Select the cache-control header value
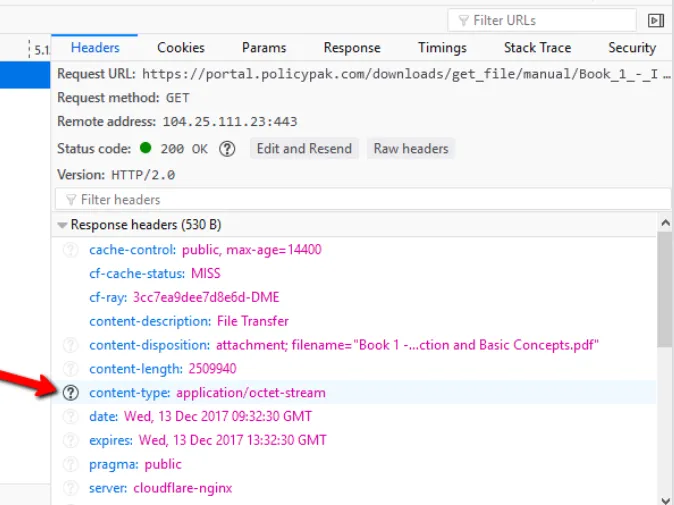Viewport: 674px width, 505px height. [251, 250]
